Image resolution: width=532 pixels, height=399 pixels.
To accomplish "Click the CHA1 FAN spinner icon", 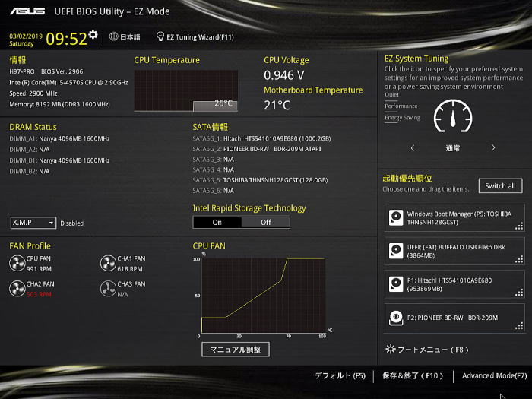I will (x=108, y=263).
